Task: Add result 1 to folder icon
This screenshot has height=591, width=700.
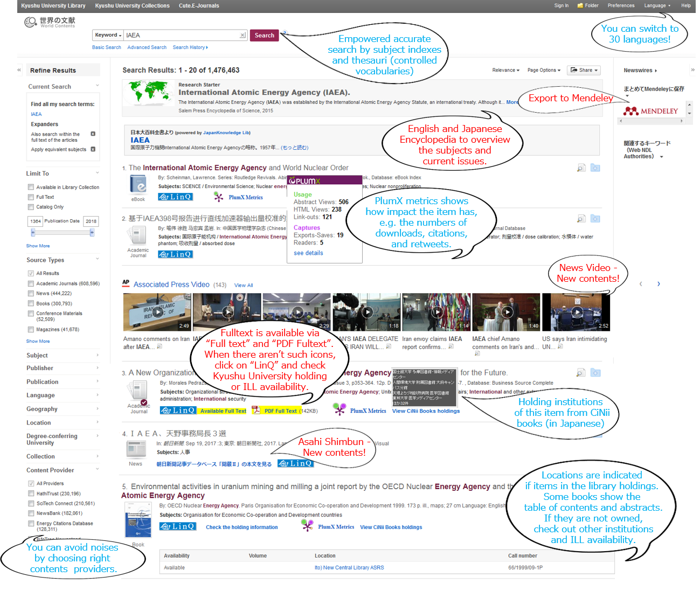Action: [595, 168]
